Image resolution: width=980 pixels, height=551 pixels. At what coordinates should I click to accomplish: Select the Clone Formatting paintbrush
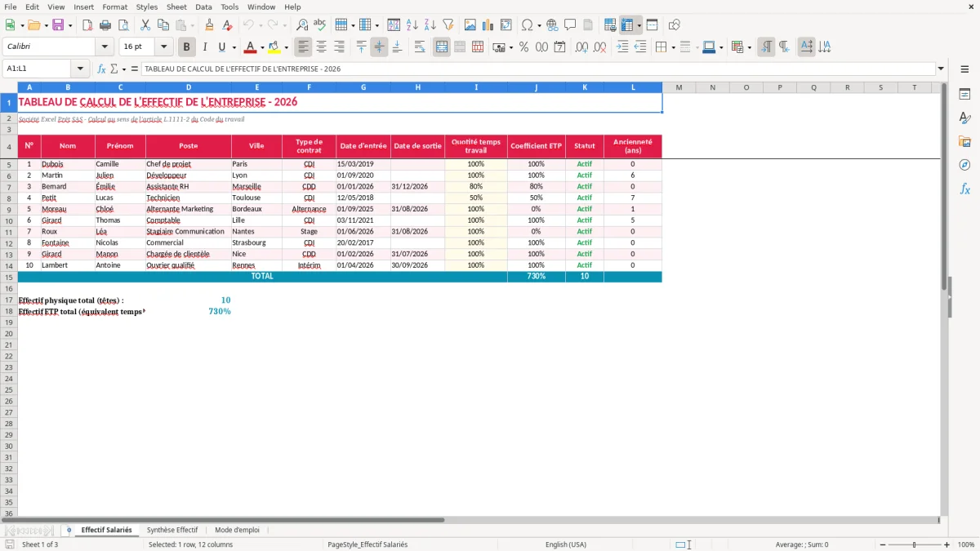click(x=210, y=25)
